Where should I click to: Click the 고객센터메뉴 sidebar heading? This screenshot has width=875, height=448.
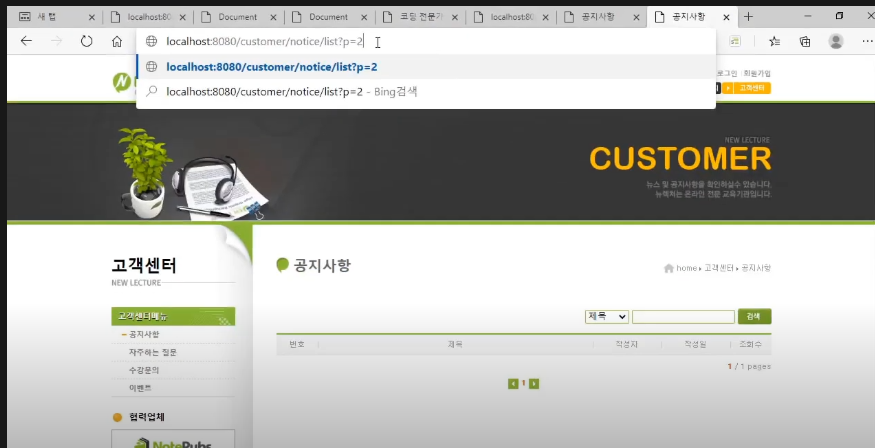click(x=173, y=316)
